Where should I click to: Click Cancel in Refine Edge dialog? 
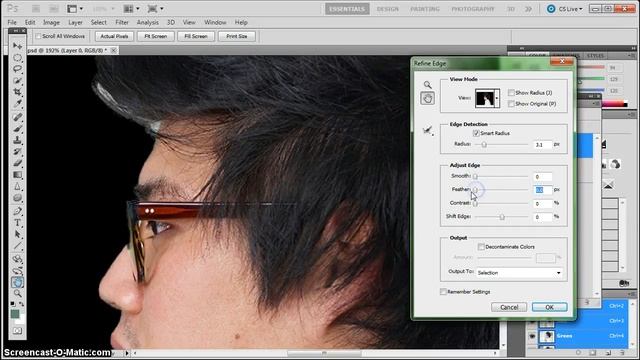pyautogui.click(x=509, y=307)
